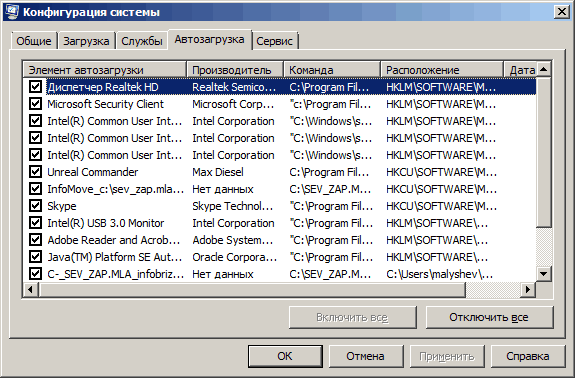575x378 pixels.
Task: Toggle the Unreal Commander checkbox
Action: [35, 172]
